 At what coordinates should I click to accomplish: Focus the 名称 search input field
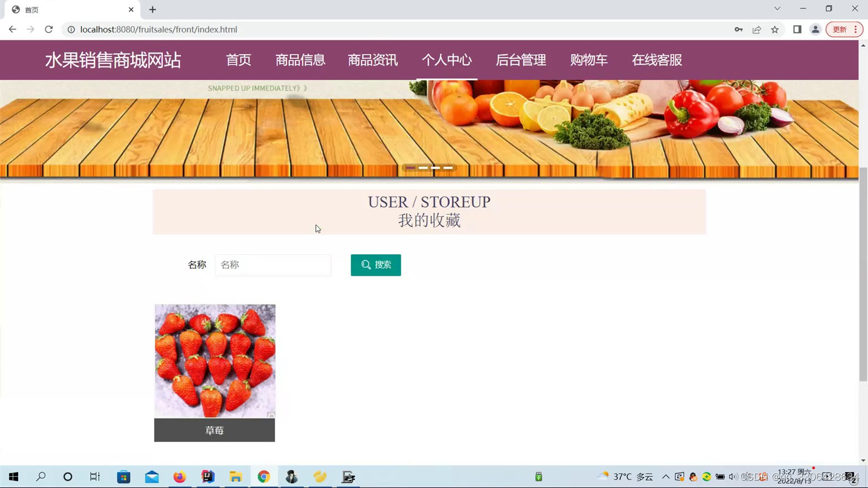(x=273, y=265)
